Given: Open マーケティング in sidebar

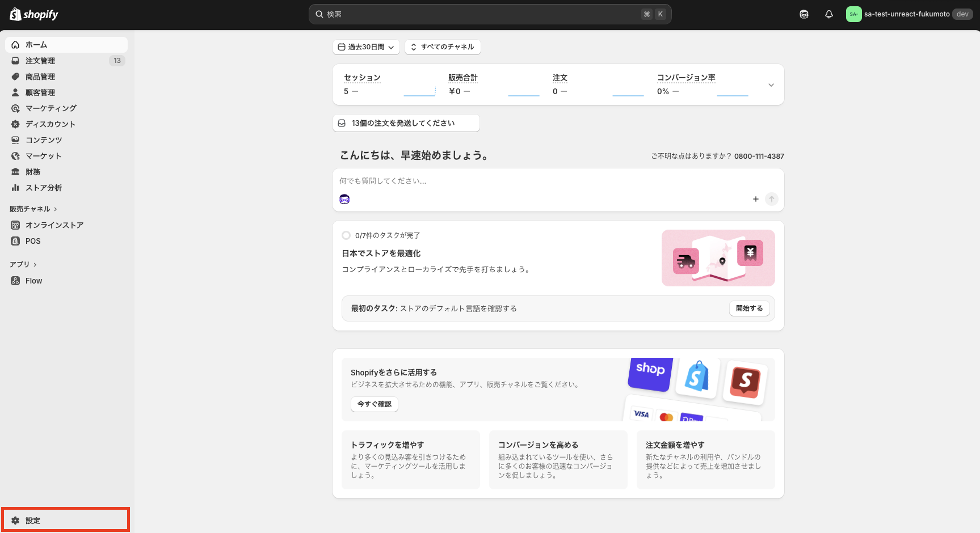Looking at the screenshot, I should (x=66, y=108).
